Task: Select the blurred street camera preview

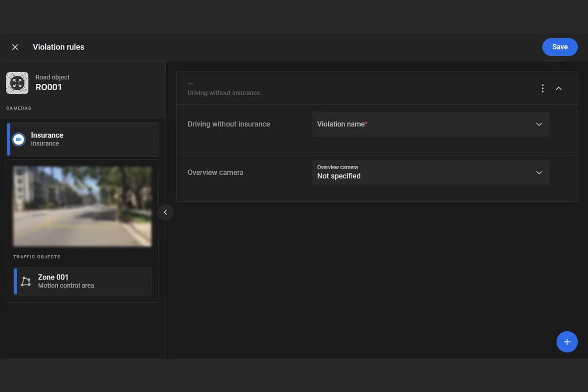Action: [x=82, y=206]
